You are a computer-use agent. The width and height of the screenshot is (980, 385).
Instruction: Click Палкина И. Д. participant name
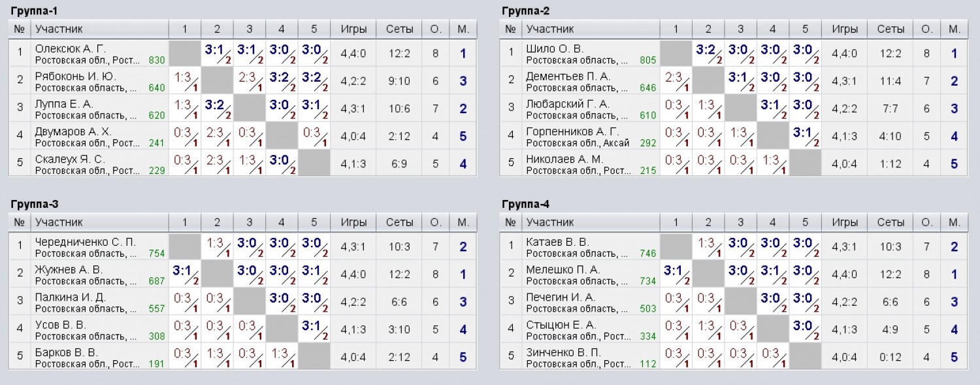pos(67,297)
